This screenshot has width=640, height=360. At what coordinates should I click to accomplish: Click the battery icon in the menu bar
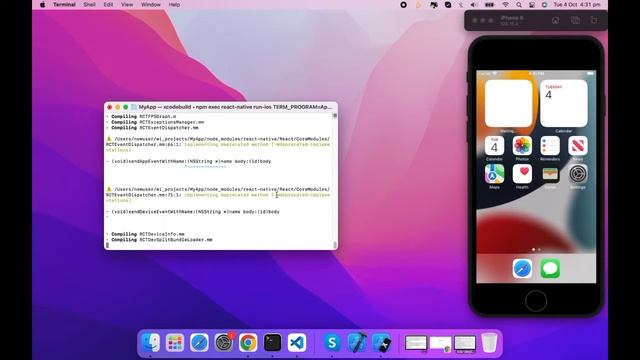tap(489, 5)
